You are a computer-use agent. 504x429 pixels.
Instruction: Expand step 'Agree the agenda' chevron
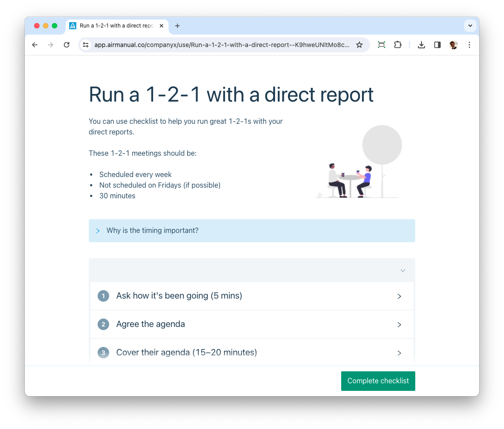pos(399,325)
